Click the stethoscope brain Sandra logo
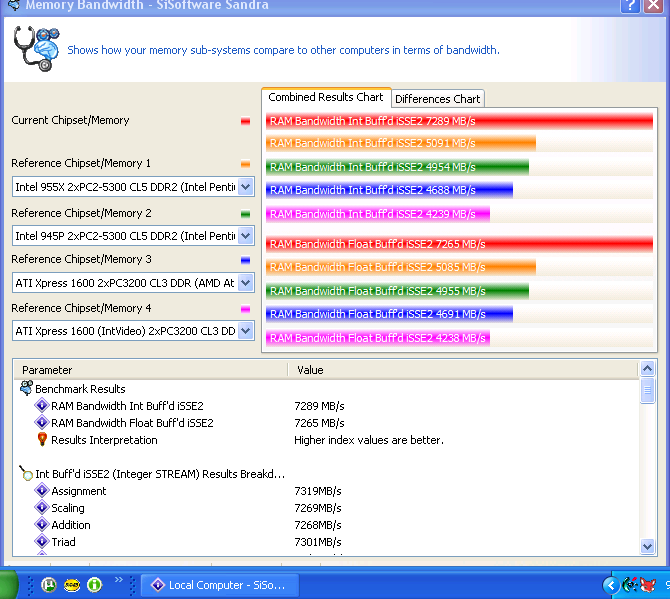Screen dimensions: 670x599 (x=36, y=48)
